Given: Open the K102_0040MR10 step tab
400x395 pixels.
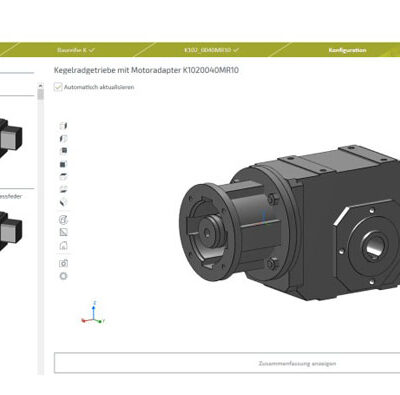Looking at the screenshot, I should coord(211,50).
